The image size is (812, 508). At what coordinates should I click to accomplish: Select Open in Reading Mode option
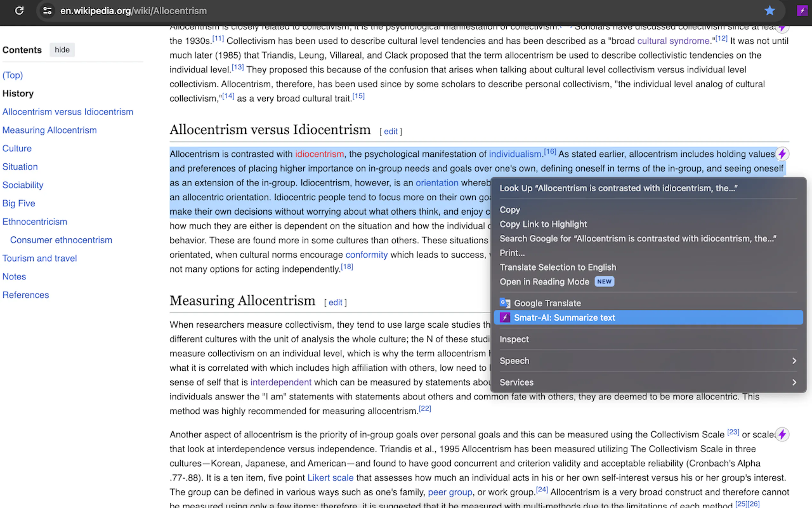point(544,282)
